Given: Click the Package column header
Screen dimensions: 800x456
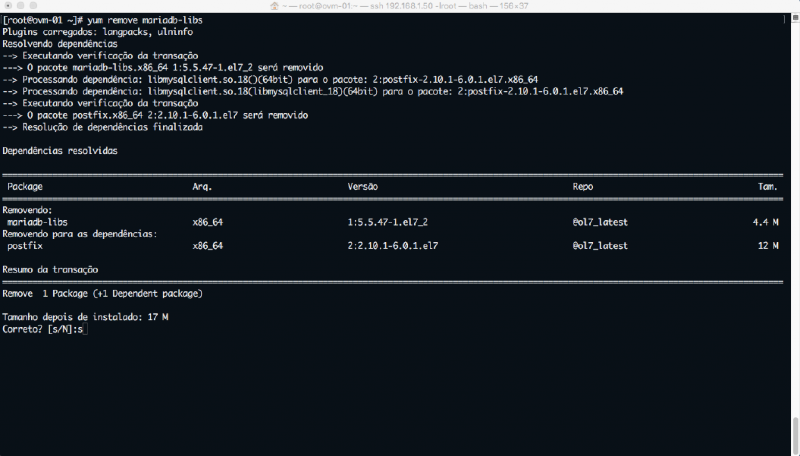Looking at the screenshot, I should (25, 187).
